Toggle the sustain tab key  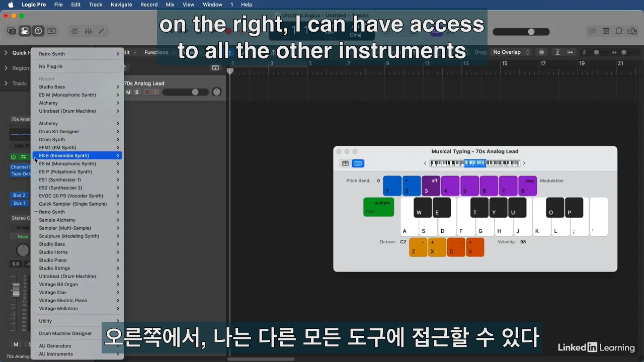(378, 207)
